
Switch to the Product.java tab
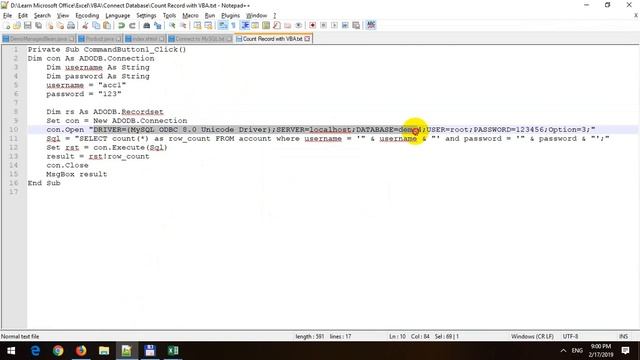100,39
